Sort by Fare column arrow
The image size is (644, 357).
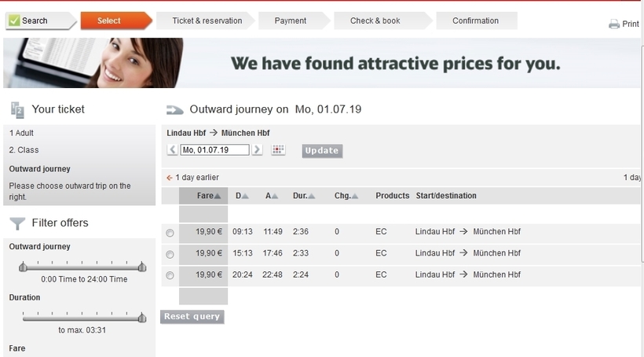[x=218, y=196]
